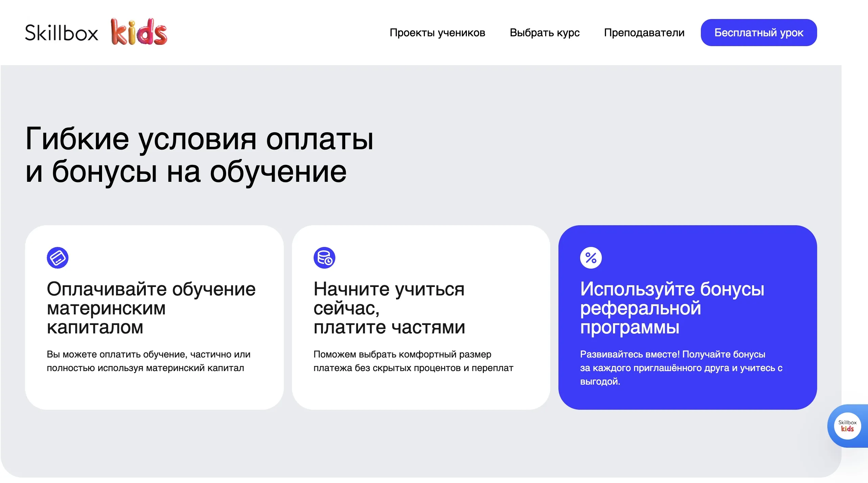Click the Skillbox logo text
The image size is (868, 483).
click(x=61, y=33)
